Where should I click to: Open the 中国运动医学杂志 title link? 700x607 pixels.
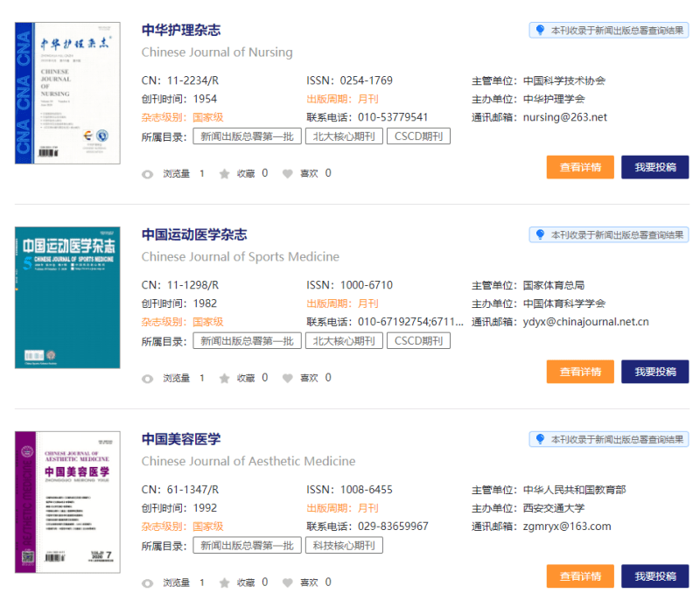[194, 234]
